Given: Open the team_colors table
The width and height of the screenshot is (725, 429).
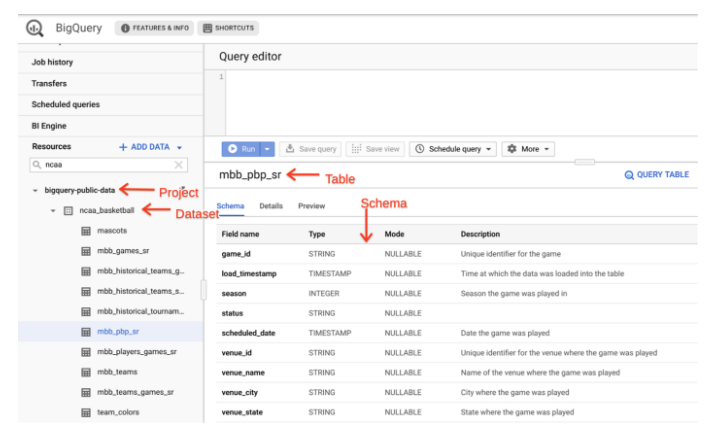Looking at the screenshot, I should click(x=118, y=412).
